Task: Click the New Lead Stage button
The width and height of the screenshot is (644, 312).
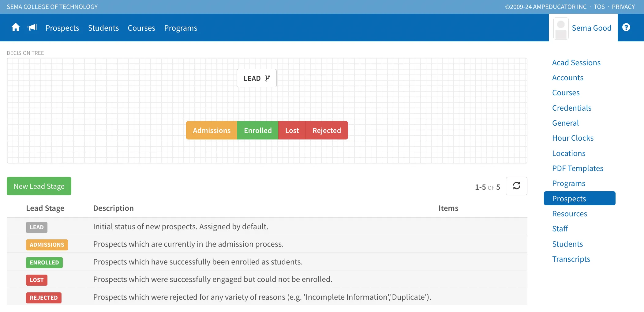Action: 39,186
